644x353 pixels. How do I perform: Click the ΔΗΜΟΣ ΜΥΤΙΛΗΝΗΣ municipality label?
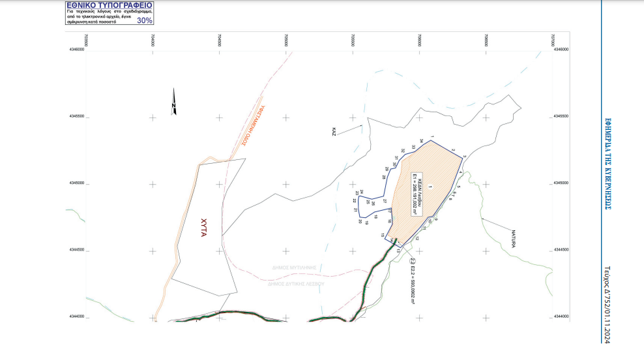pyautogui.click(x=295, y=268)
